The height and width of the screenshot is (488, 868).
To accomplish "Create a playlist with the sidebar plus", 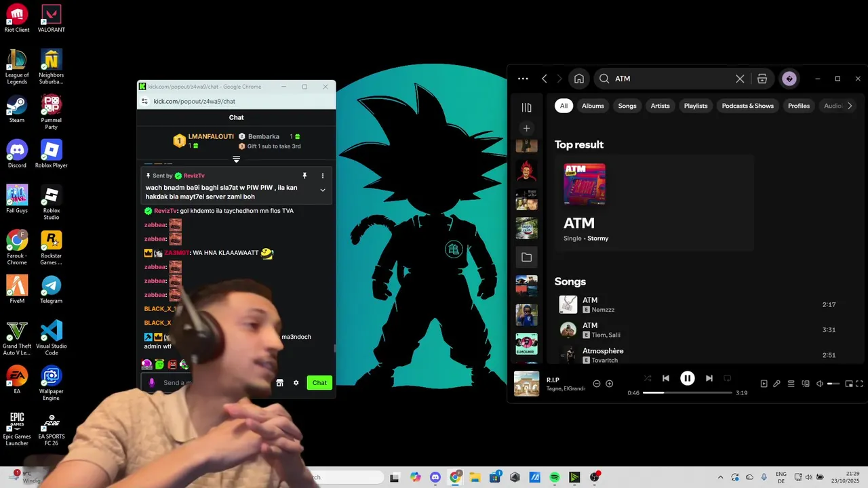I will click(x=526, y=128).
